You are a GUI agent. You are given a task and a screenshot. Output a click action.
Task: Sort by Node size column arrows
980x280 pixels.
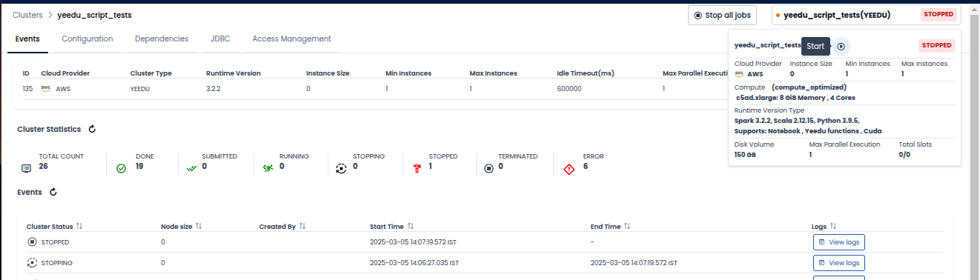(199, 226)
